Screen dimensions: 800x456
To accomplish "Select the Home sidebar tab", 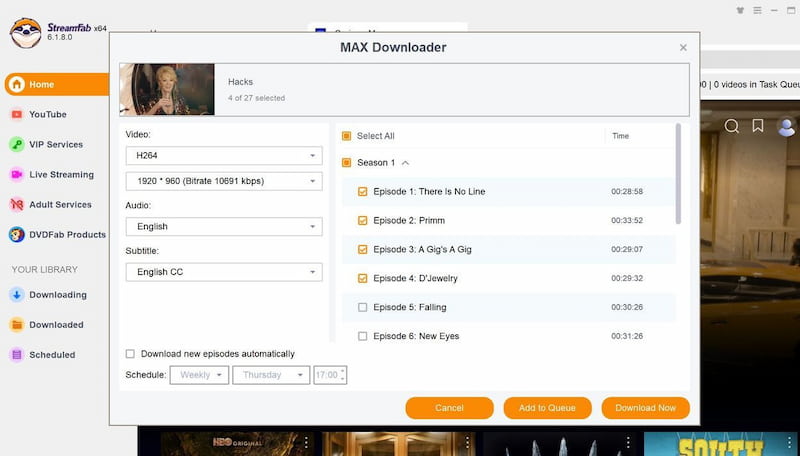I will coord(54,85).
